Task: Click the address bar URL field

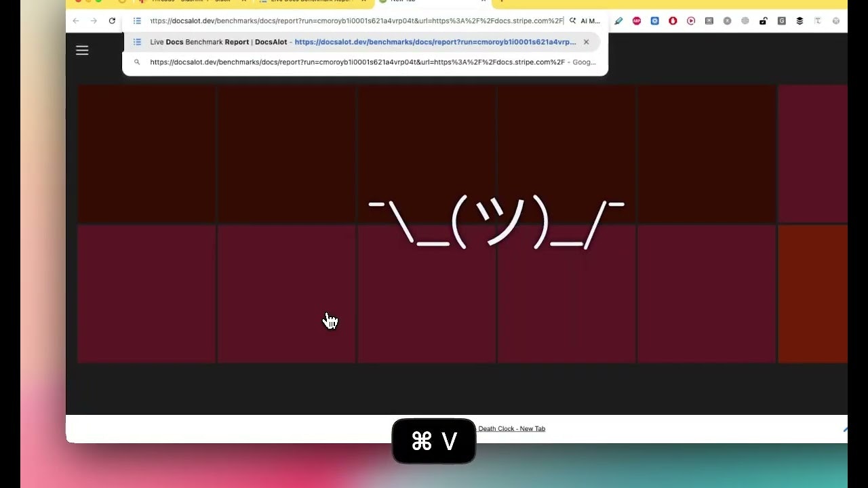Action: (x=357, y=21)
